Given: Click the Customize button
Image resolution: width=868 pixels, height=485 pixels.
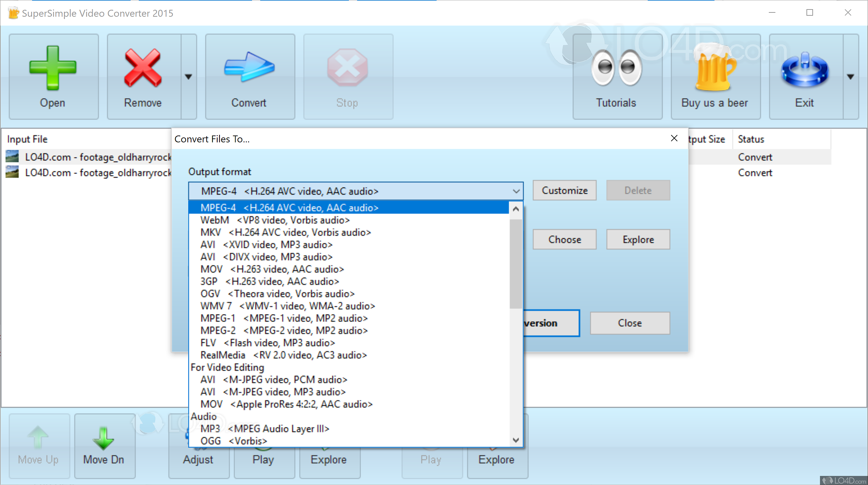Looking at the screenshot, I should tap(564, 190).
